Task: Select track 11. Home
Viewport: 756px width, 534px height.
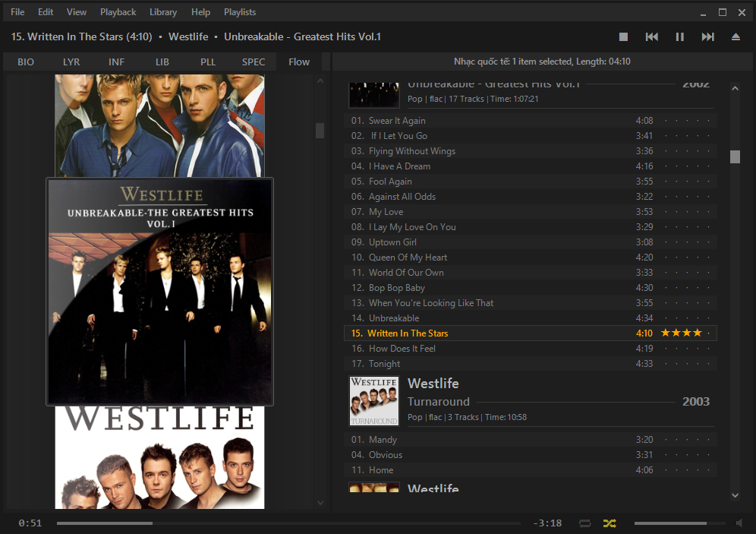Action: [x=531, y=470]
